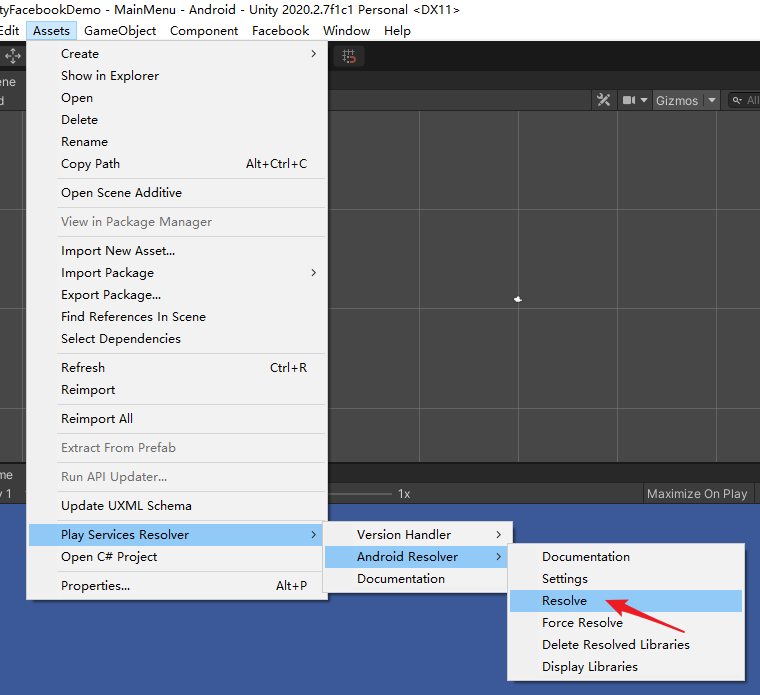760x695 pixels.
Task: Expand Play Services Resolver submenu
Action: [176, 535]
